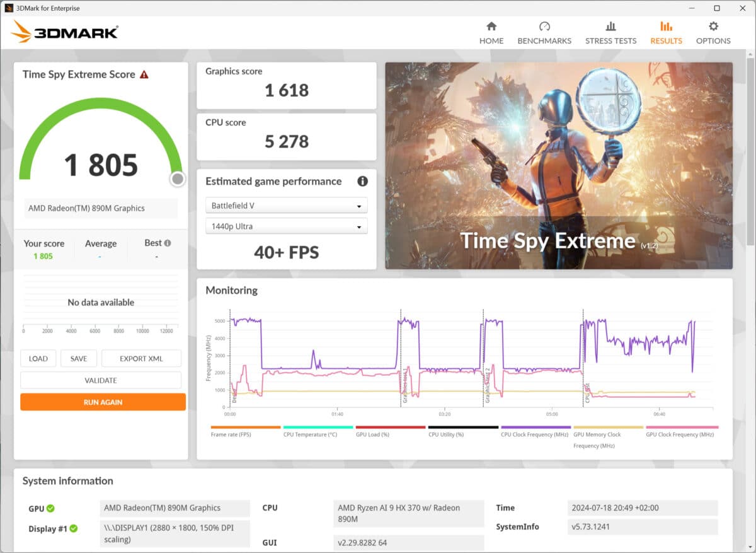Click the Best score info icon
756x553 pixels.
167,243
